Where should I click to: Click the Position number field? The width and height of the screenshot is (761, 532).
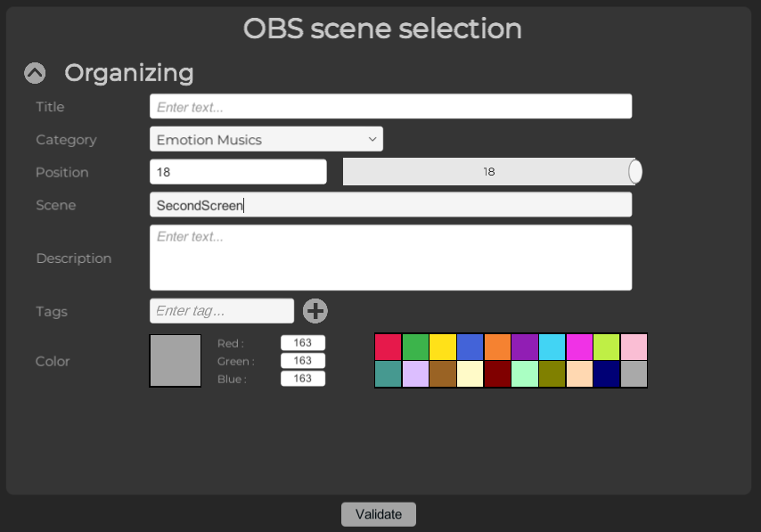point(238,172)
